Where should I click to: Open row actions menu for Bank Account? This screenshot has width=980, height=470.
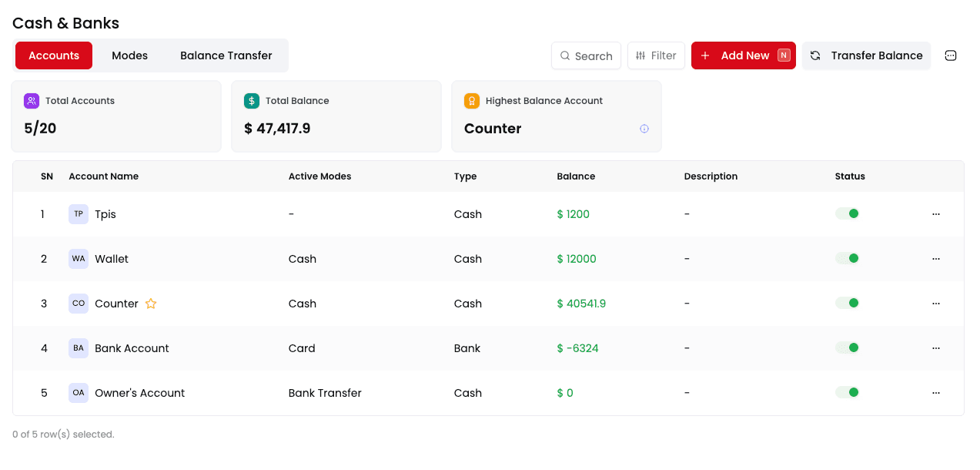[936, 348]
